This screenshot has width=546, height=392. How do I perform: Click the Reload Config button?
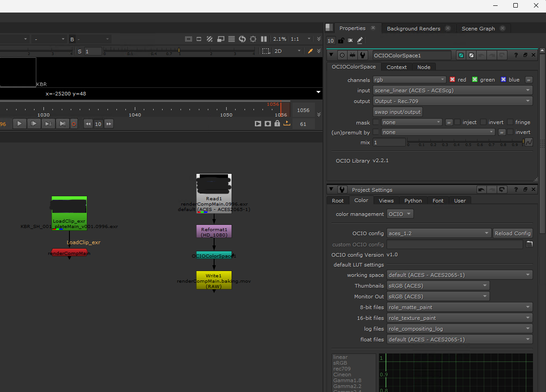[513, 233]
